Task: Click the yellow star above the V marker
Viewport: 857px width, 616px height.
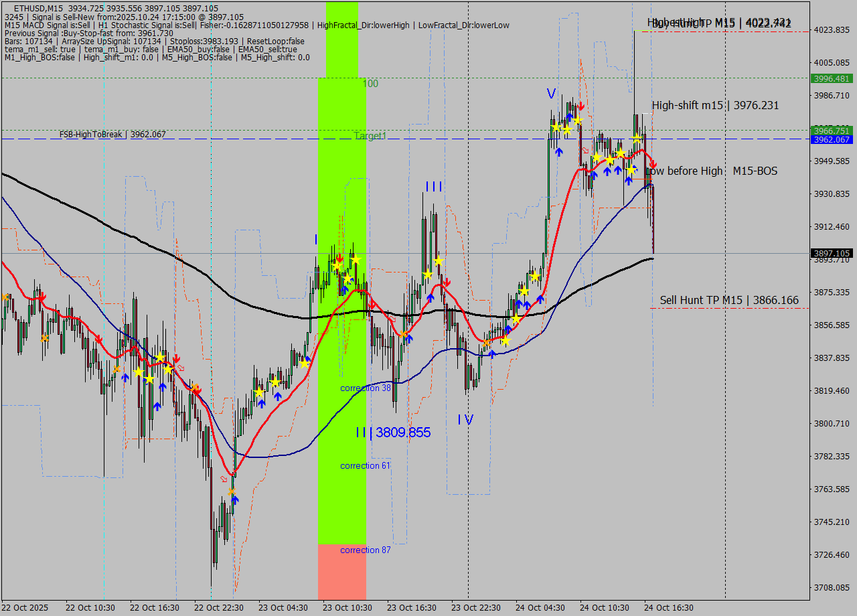Action: point(577,121)
